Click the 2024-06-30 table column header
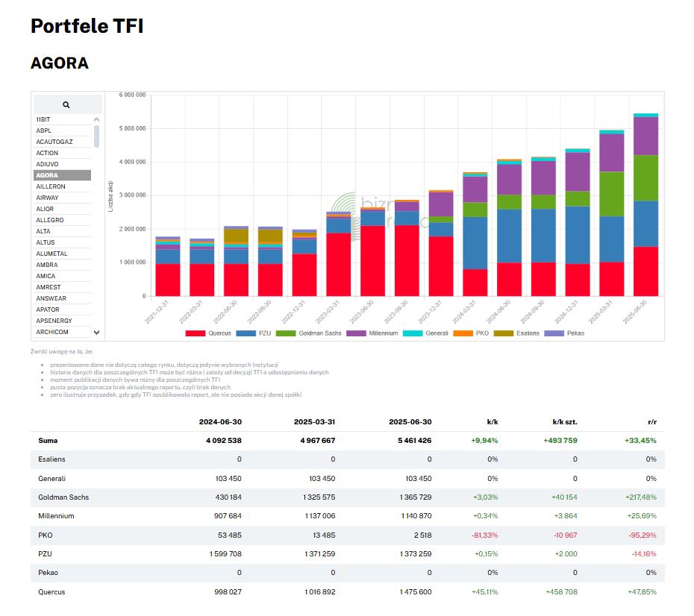 (220, 422)
